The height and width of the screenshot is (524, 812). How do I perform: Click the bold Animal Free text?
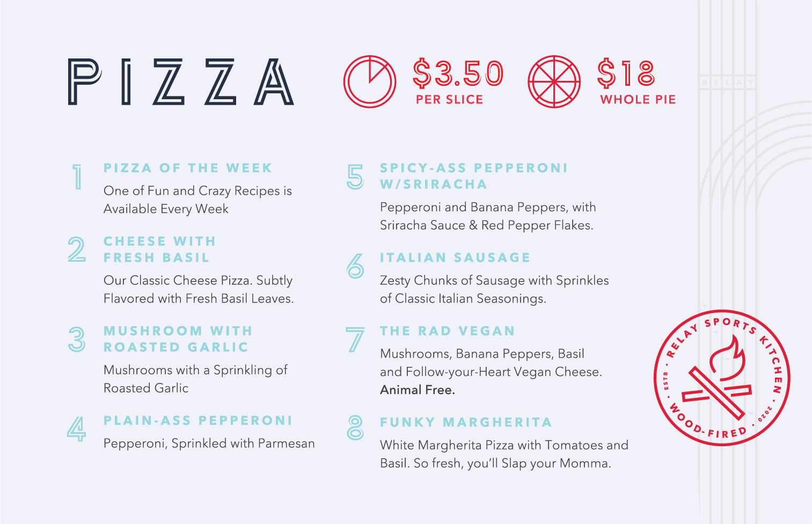[418, 390]
